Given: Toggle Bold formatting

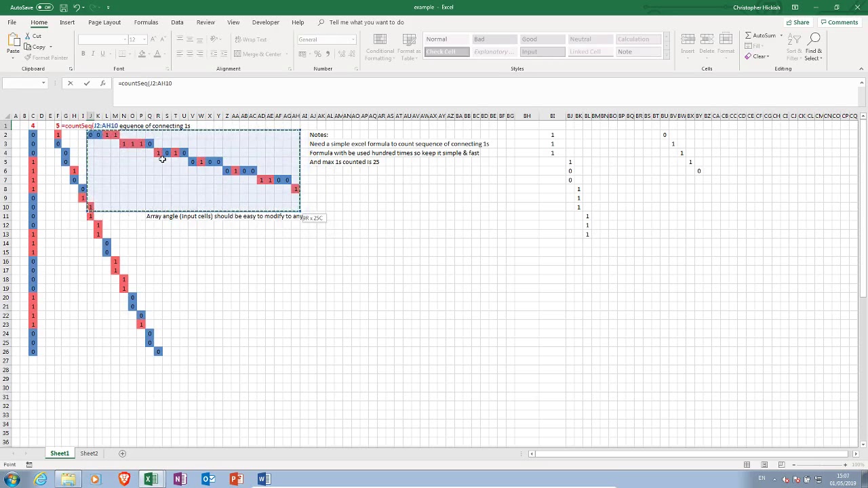Looking at the screenshot, I should click(83, 54).
